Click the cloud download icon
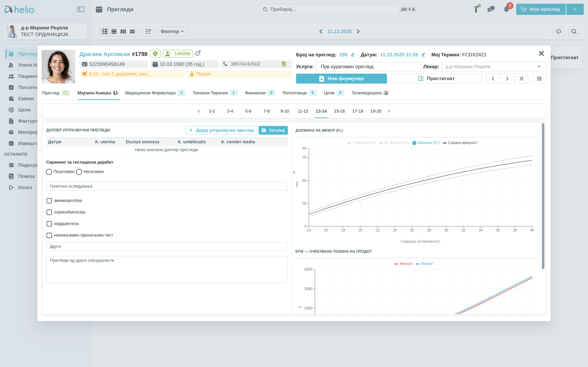 coord(559,31)
